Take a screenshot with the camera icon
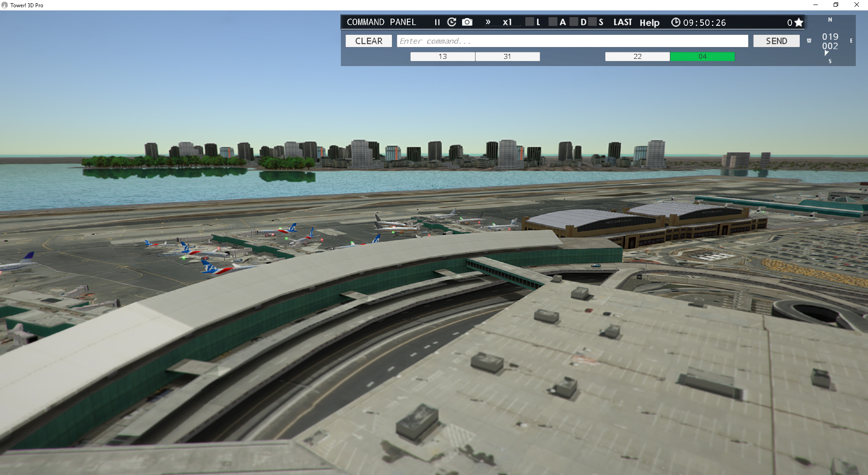This screenshot has width=868, height=475. 467,22
